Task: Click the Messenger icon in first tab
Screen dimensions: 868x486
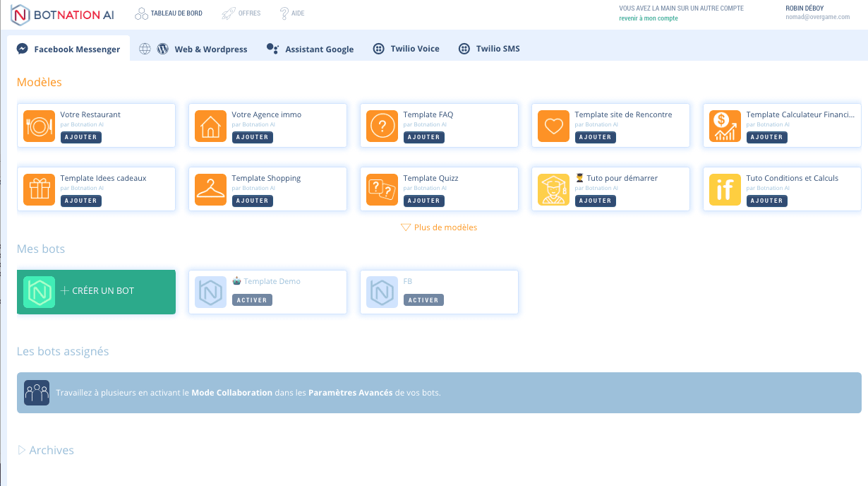Action: [x=23, y=49]
